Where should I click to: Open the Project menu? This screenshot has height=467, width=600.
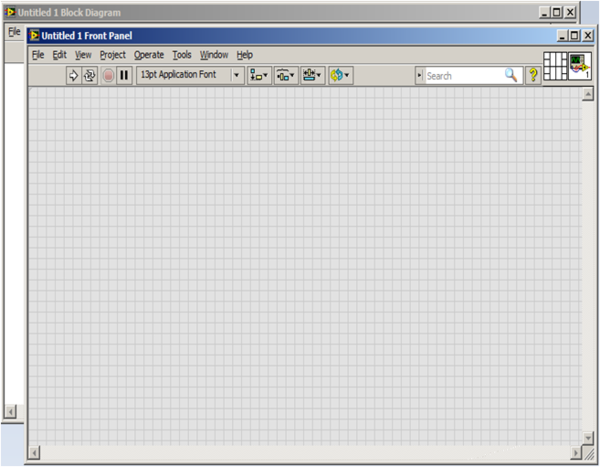coord(112,55)
